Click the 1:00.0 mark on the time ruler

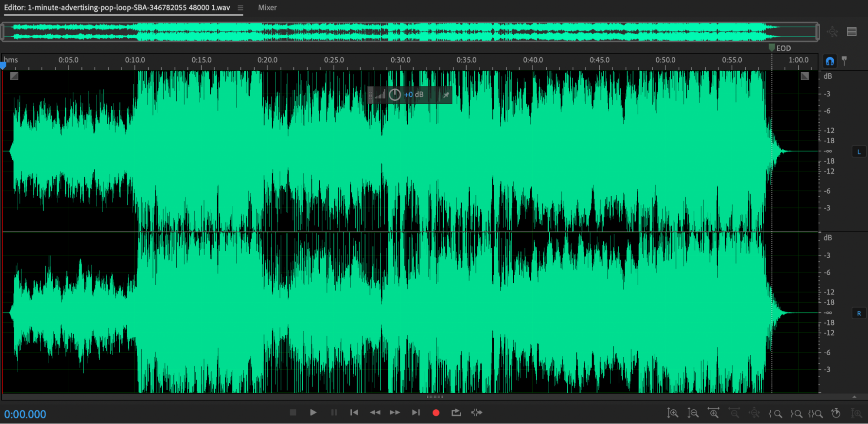[799, 60]
